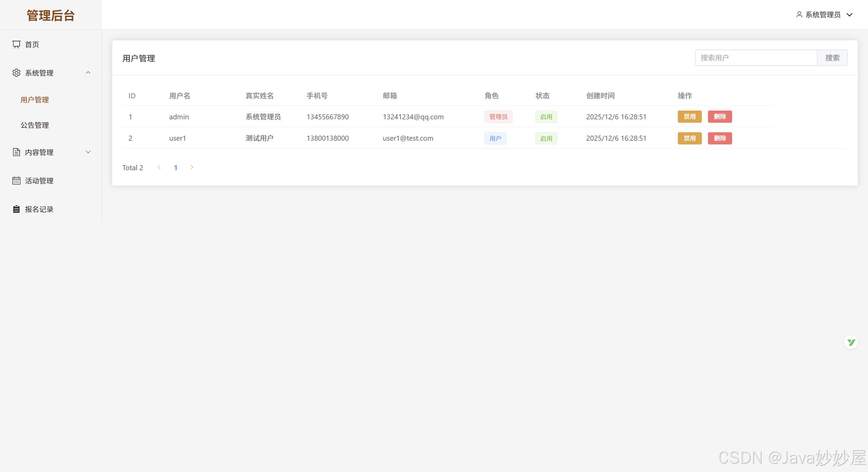This screenshot has height=472, width=868.
Task: Click the activity management calendar icon
Action: tap(16, 181)
